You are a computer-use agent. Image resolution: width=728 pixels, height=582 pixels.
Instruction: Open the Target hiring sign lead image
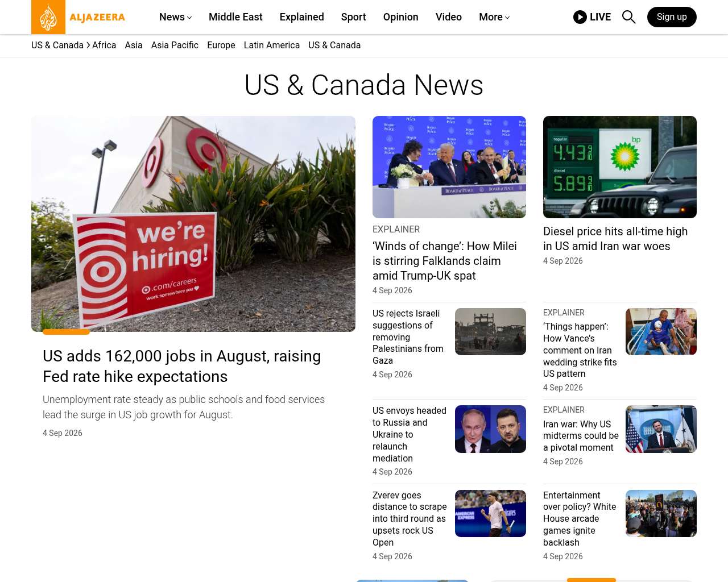click(x=193, y=224)
